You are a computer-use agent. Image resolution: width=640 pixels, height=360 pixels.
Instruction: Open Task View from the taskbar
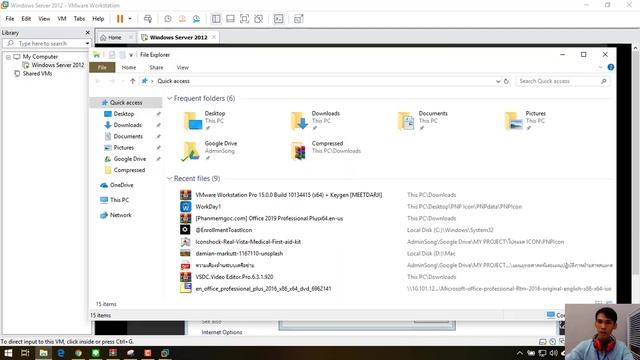25,353
